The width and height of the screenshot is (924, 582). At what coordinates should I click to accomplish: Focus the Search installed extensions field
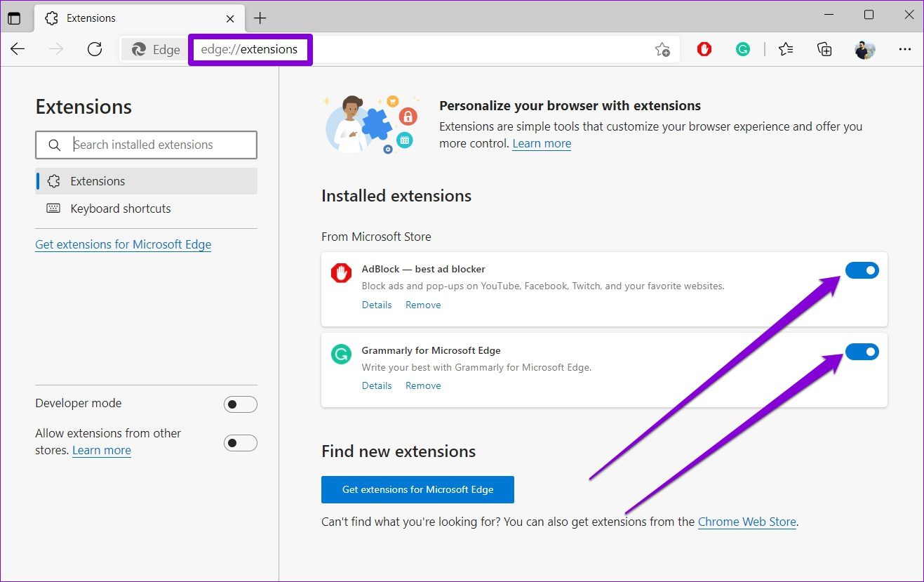click(146, 145)
